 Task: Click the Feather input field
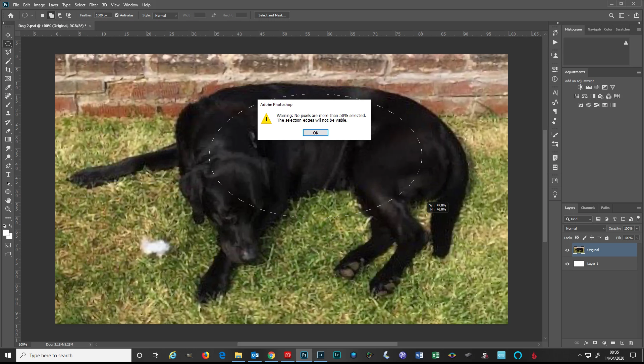(x=102, y=15)
